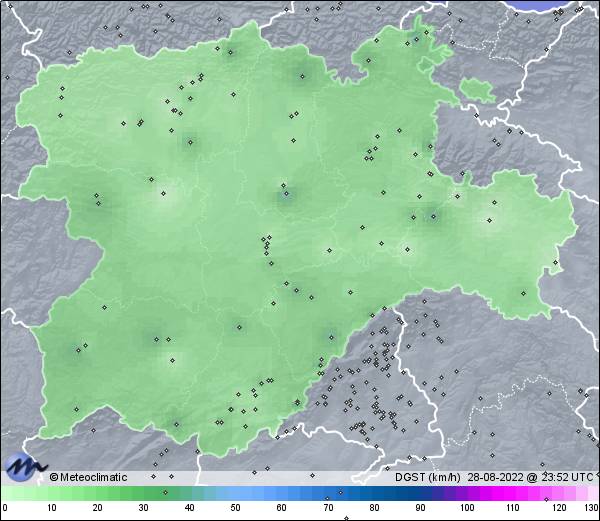Click the legend value 90
The width and height of the screenshot is (600, 521).
[420, 508]
